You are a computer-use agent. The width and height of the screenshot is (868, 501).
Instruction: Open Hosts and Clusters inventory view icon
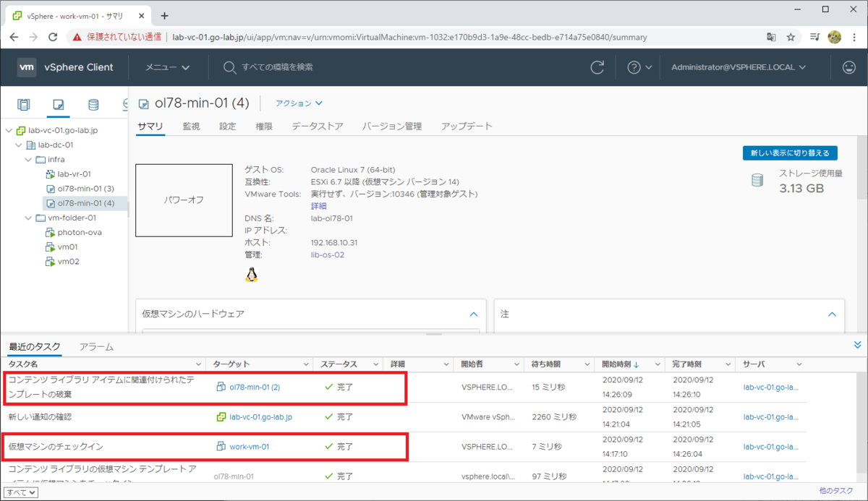[x=24, y=105]
